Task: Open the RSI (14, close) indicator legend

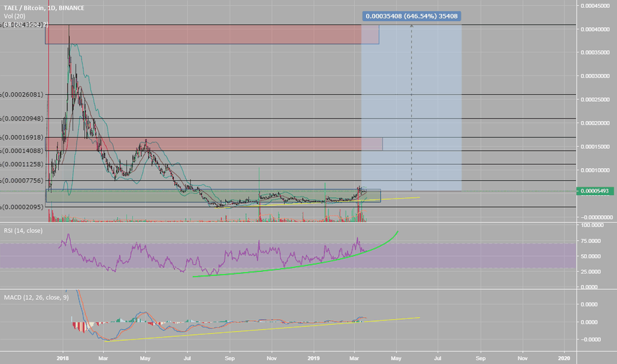Action: point(23,230)
